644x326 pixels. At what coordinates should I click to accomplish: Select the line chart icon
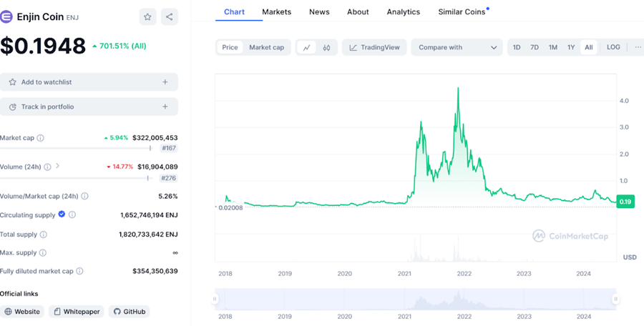[x=306, y=47]
